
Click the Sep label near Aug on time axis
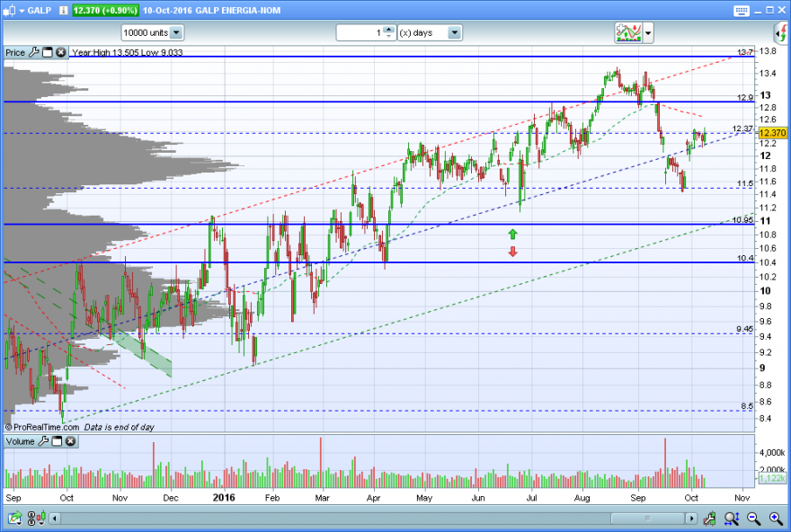(637, 498)
